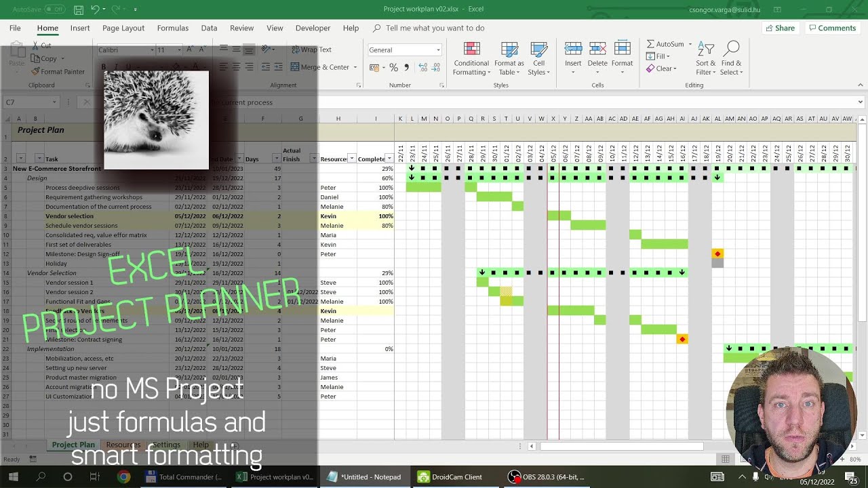Open the Resource column filter dropdown

coord(351,159)
